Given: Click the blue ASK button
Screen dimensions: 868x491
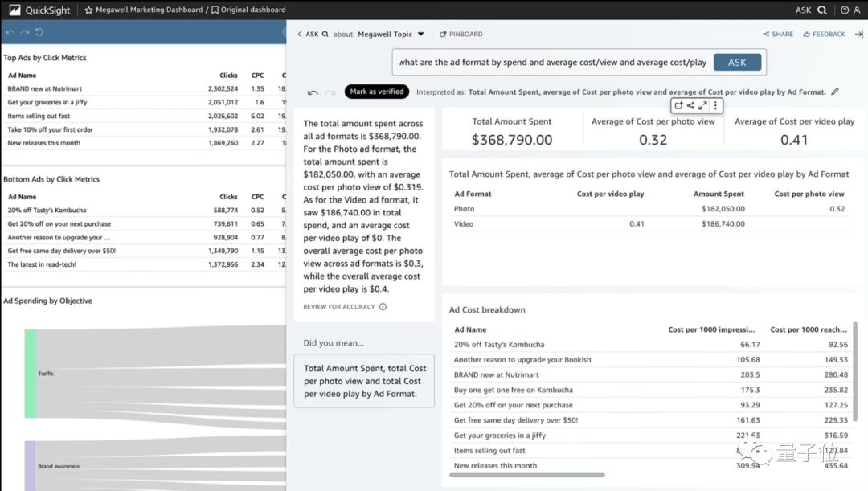Looking at the screenshot, I should pos(737,63).
